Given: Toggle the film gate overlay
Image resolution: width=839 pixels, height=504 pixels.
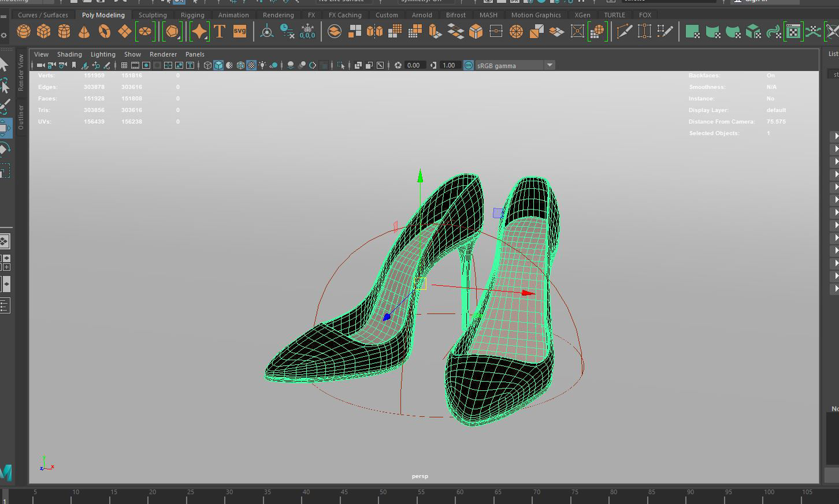Looking at the screenshot, I should pos(135,65).
